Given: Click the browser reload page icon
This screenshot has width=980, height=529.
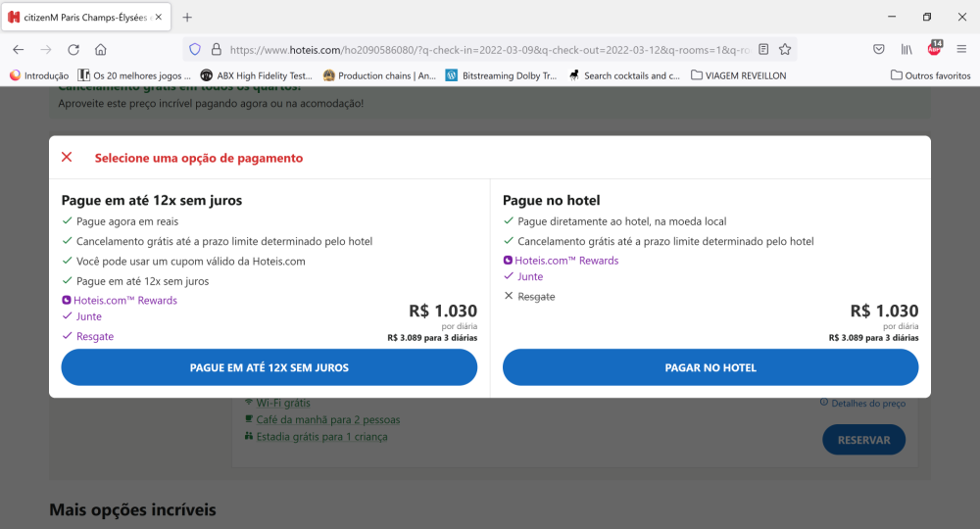Looking at the screenshot, I should pyautogui.click(x=73, y=49).
